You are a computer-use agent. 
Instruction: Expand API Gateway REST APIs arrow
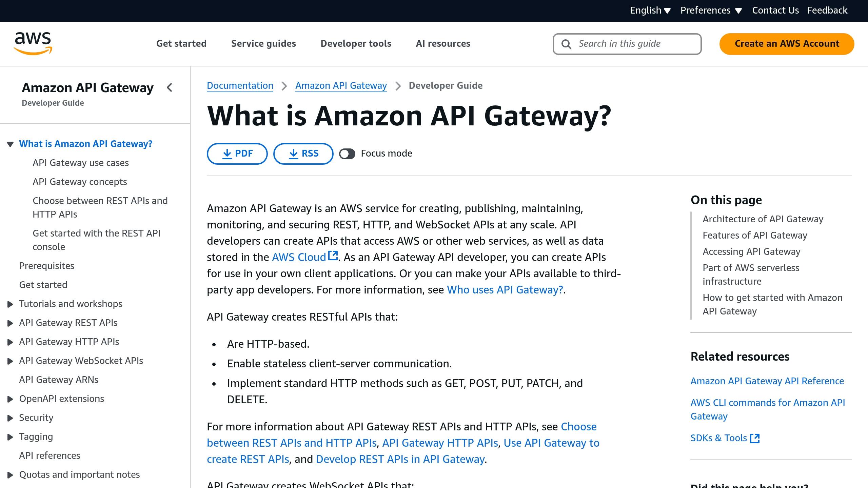click(x=10, y=323)
